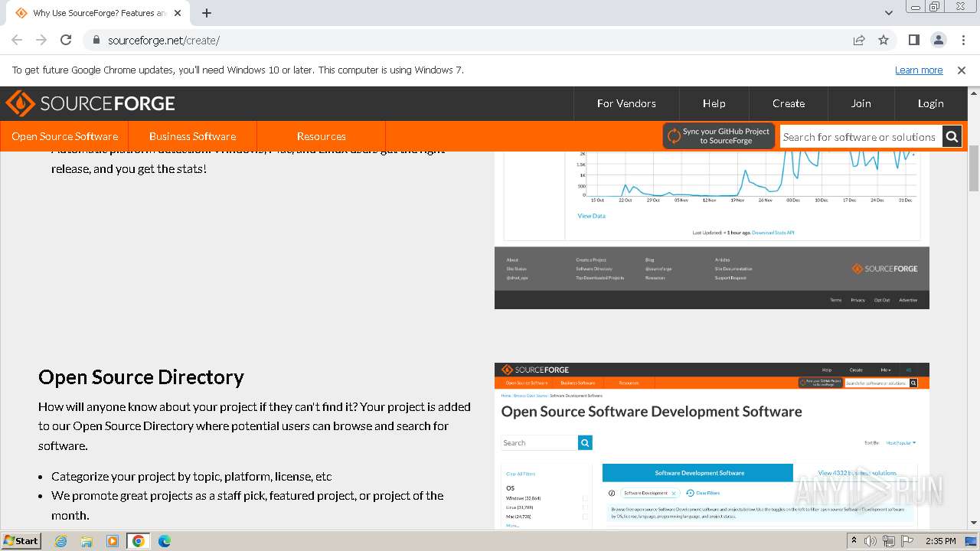Click the page vertical scrollbar thumb

point(974,168)
